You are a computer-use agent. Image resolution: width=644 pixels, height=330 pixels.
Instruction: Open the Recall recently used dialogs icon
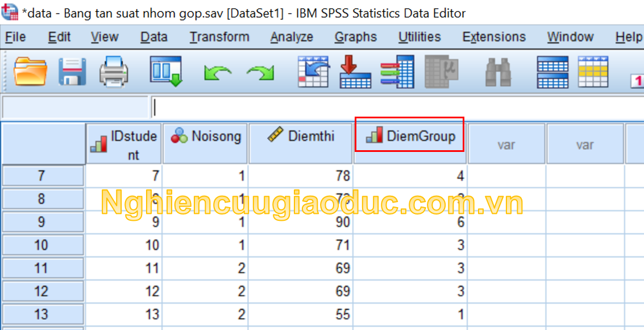(165, 72)
